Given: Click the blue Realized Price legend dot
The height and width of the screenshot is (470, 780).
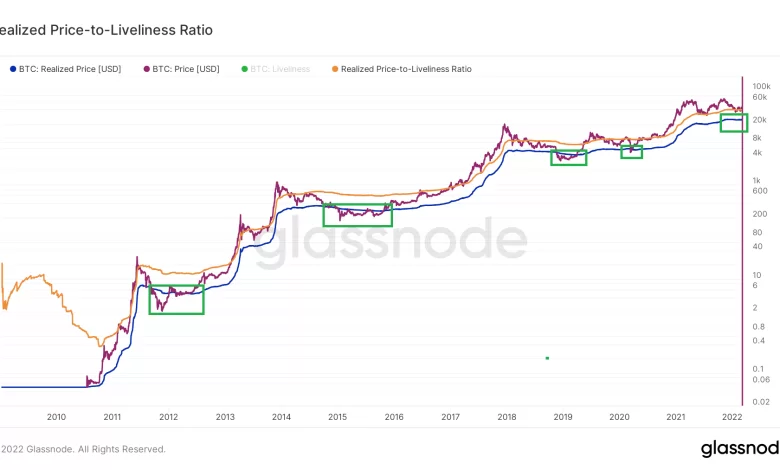Looking at the screenshot, I should [12, 69].
